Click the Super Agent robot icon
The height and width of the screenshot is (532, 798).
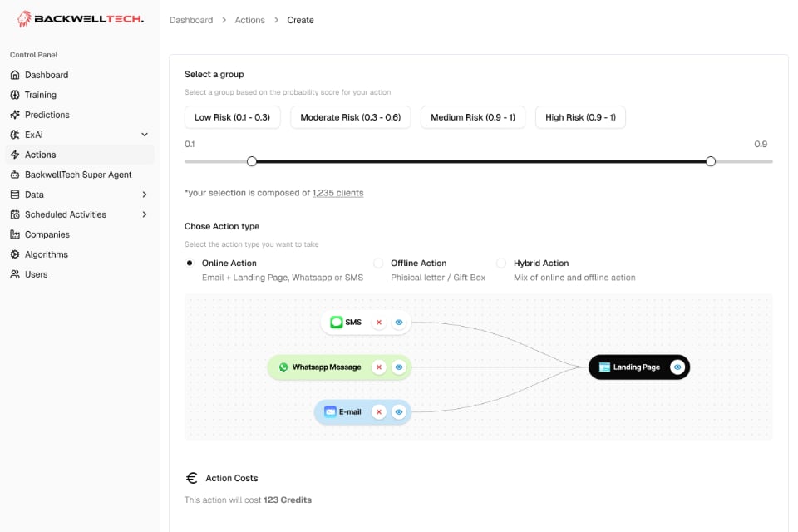point(15,175)
